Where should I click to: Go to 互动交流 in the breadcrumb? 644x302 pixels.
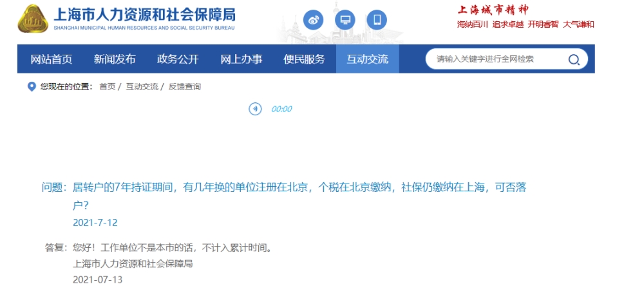(142, 87)
